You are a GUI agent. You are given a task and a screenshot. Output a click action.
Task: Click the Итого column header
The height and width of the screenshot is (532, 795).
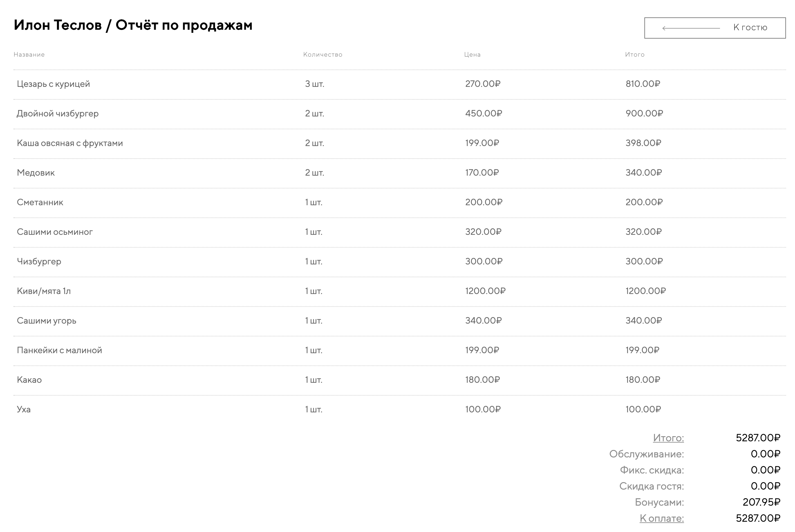tap(634, 55)
